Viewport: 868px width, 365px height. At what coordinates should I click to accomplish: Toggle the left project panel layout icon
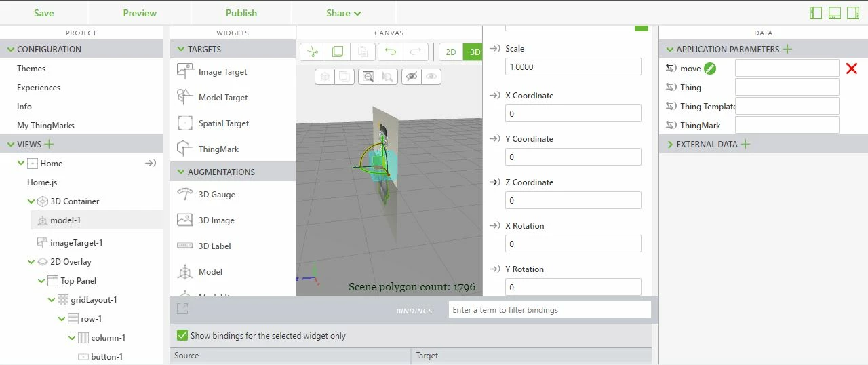(x=816, y=13)
